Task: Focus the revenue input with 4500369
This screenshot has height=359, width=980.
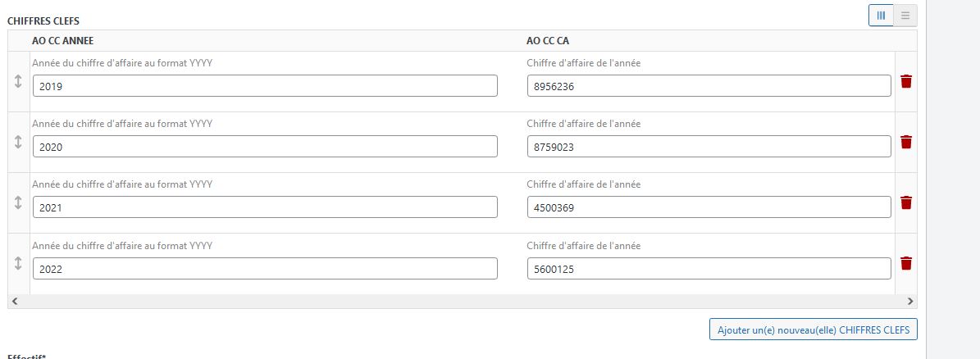Action: click(709, 207)
